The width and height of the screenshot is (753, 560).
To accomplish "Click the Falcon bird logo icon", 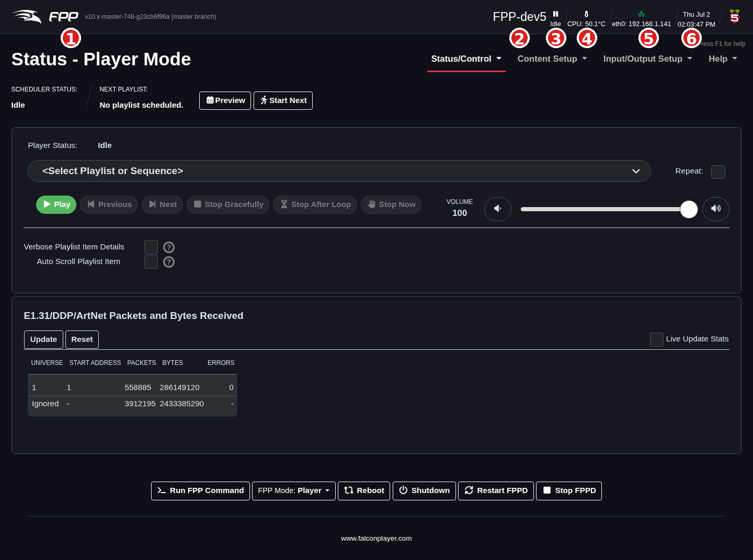I will [27, 17].
